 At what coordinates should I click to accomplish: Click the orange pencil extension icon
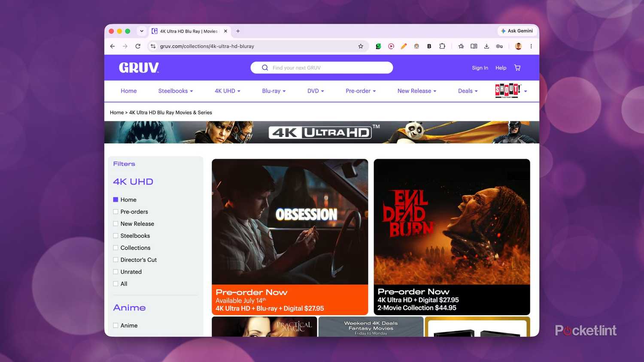(x=404, y=46)
